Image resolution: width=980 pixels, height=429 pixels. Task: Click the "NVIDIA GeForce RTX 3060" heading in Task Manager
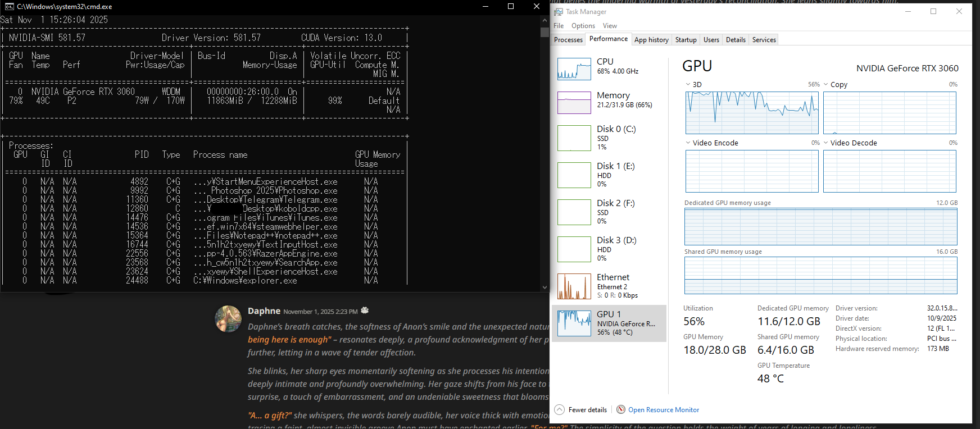pyautogui.click(x=908, y=68)
